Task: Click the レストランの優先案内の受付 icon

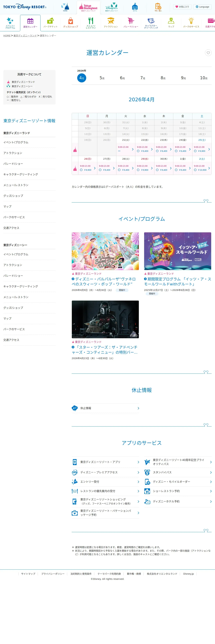Action: point(75,491)
